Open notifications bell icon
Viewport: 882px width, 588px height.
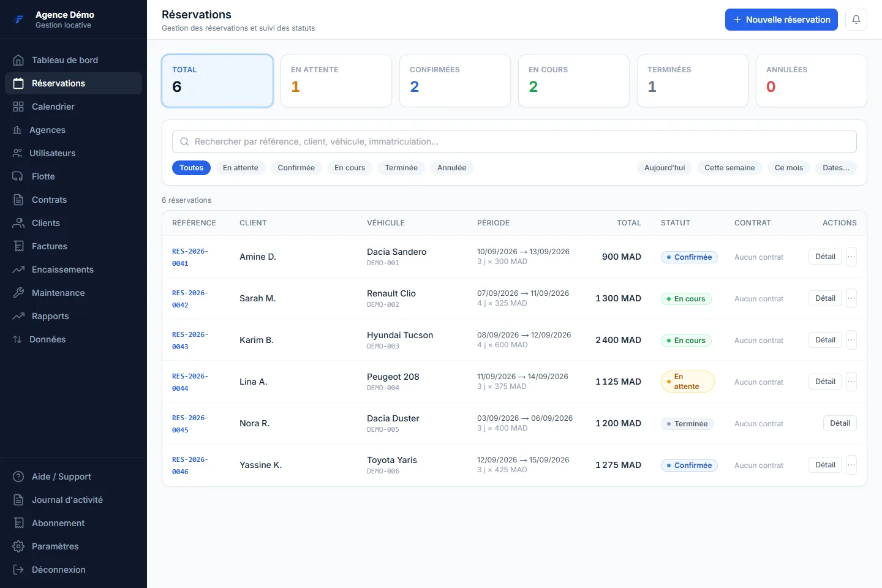[856, 20]
